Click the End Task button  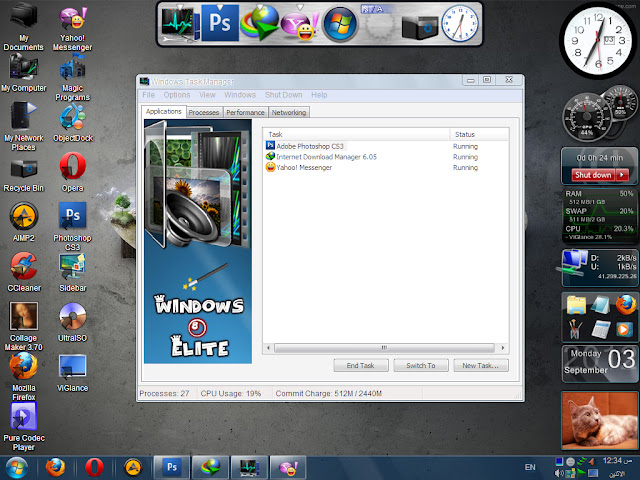pyautogui.click(x=360, y=365)
